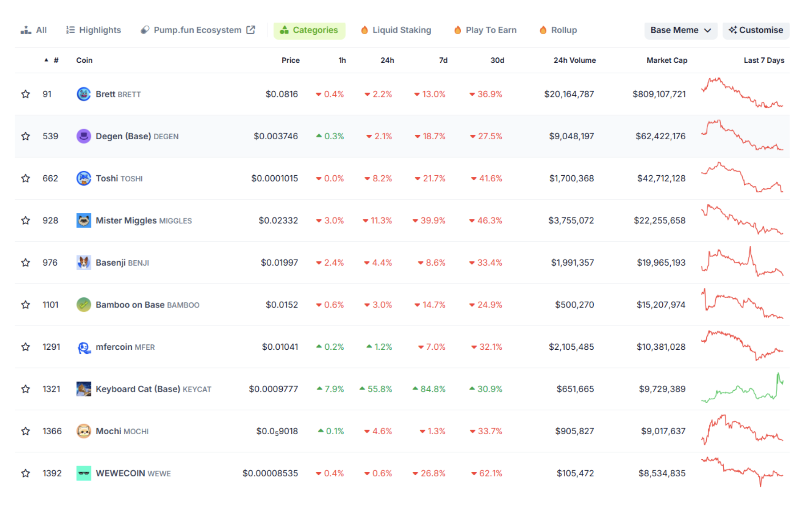Open the Pump.fun Ecosystem external link icon

(x=250, y=30)
